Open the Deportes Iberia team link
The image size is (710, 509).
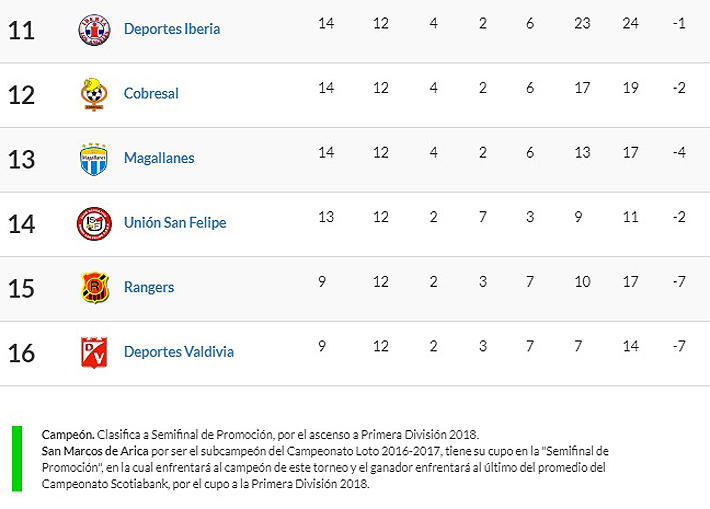tap(172, 30)
